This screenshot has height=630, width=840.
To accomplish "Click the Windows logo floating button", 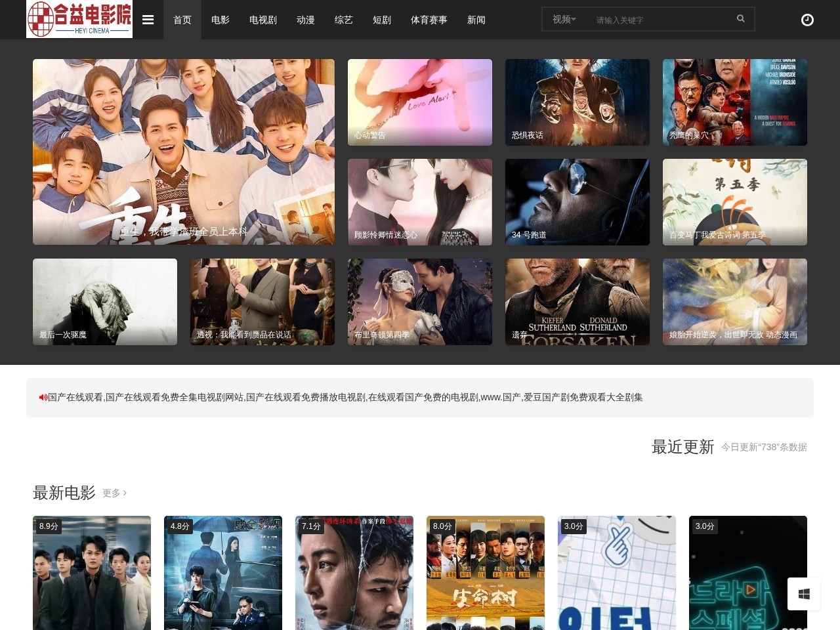I will click(803, 594).
